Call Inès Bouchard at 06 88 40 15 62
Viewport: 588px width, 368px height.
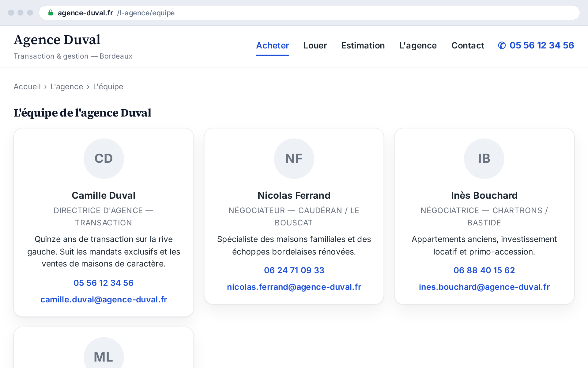[484, 270]
